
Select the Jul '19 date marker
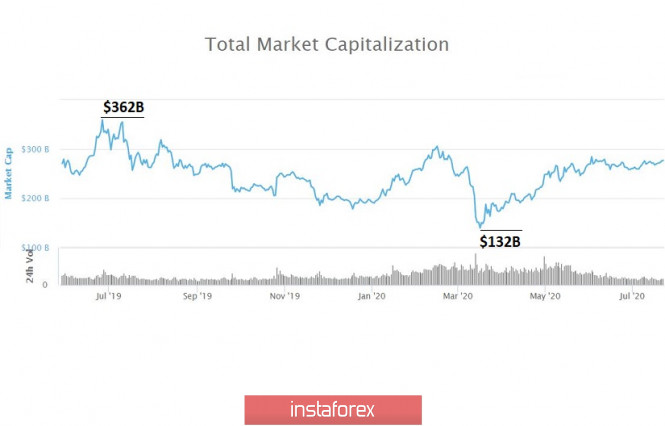tap(107, 297)
